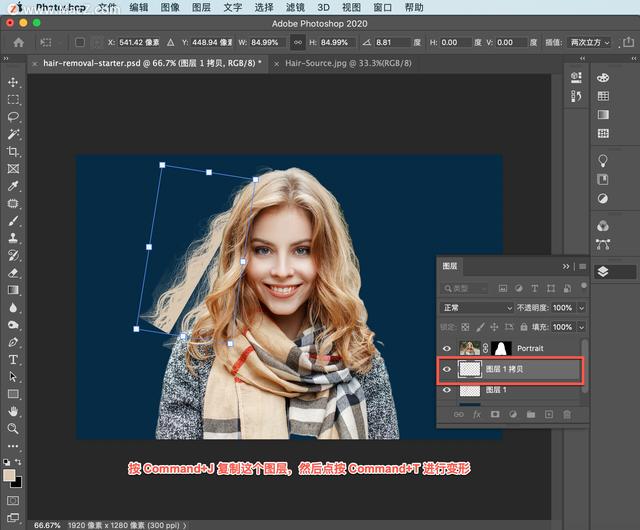The image size is (640, 530).
Task: Click the foreground color swatch
Action: 10,475
